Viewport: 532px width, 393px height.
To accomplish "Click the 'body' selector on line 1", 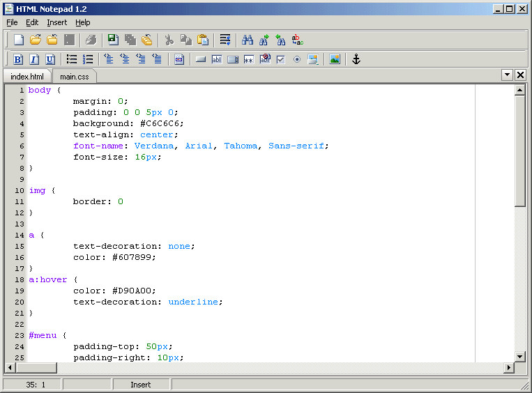I will pyautogui.click(x=40, y=90).
